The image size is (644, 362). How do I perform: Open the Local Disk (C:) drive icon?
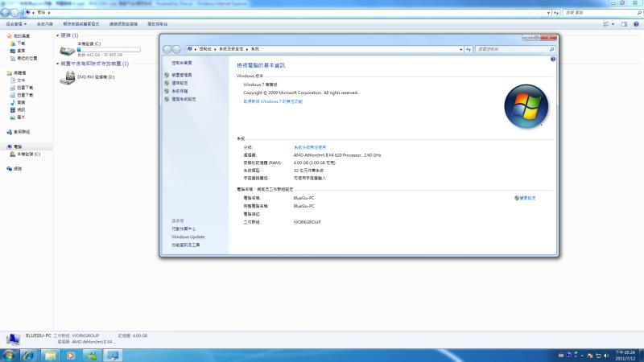click(68, 51)
